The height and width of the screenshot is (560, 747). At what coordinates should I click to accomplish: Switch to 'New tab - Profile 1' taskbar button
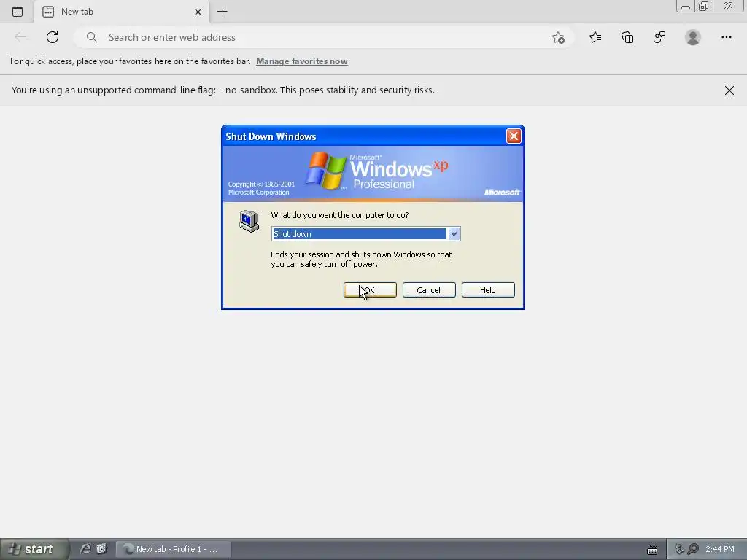pos(174,549)
